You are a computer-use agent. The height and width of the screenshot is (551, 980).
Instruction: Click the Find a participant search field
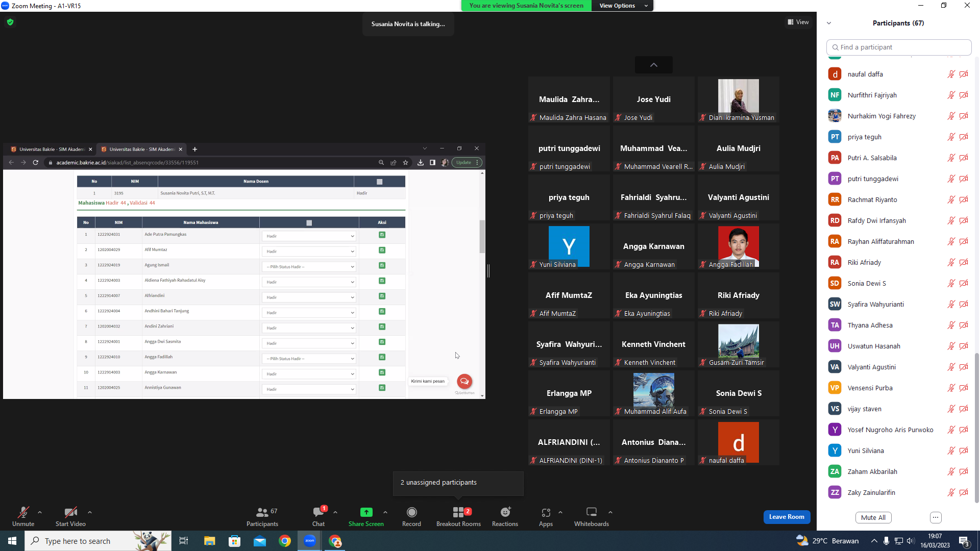point(899,47)
